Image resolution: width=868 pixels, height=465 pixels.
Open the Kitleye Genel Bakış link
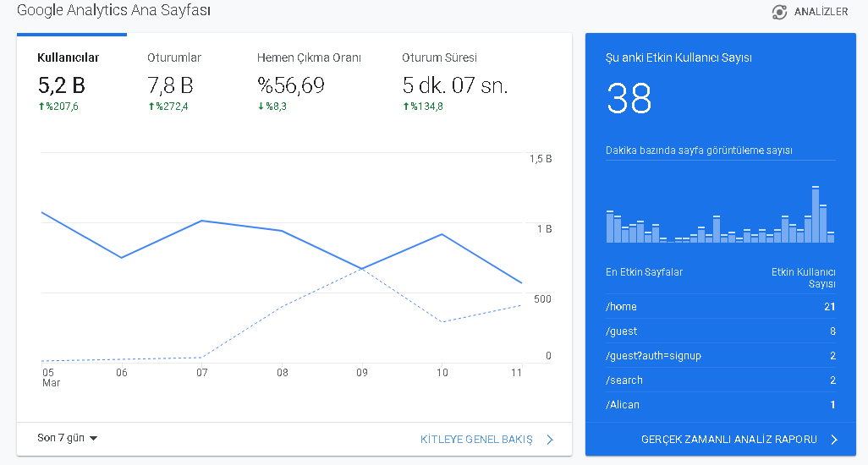coord(476,440)
